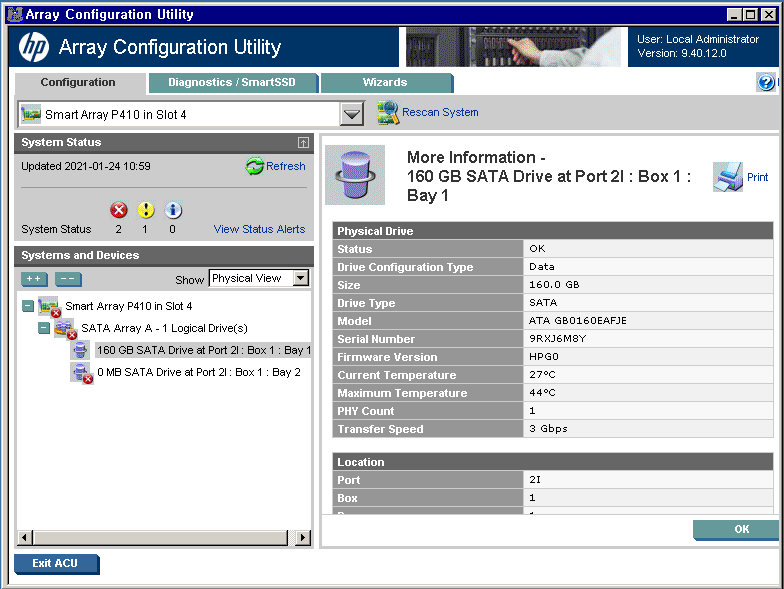Click the OK button
This screenshot has width=784, height=589.
click(x=736, y=530)
